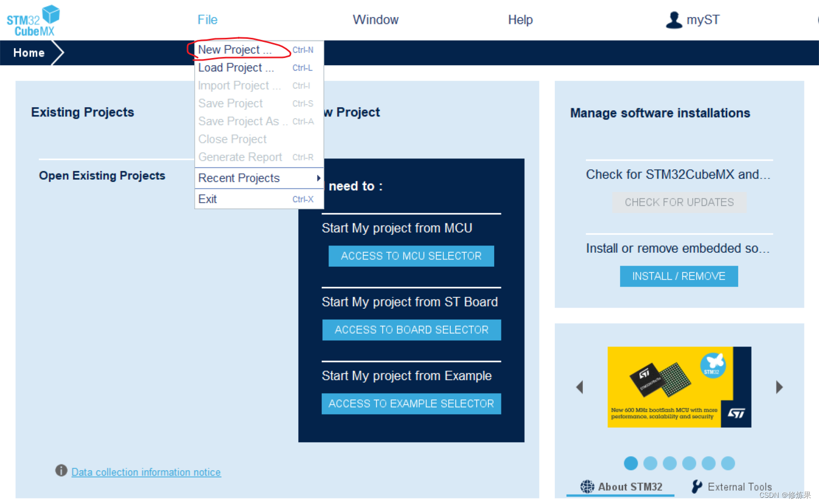819x504 pixels.
Task: Select fifth carousel dot indicator
Action: coord(709,463)
